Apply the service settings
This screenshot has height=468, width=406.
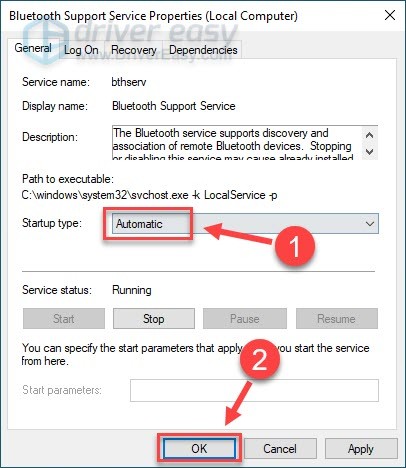point(361,448)
